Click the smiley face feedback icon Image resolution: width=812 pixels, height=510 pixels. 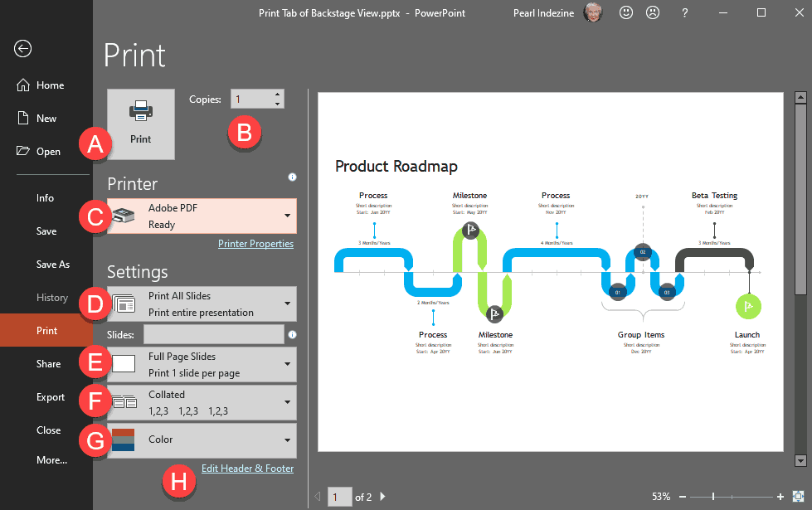coord(626,12)
